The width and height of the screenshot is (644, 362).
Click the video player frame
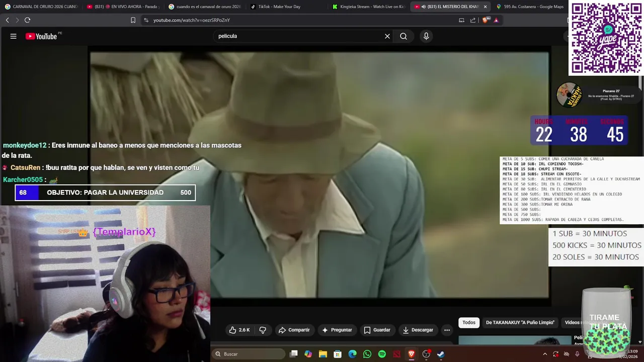pos(319,175)
